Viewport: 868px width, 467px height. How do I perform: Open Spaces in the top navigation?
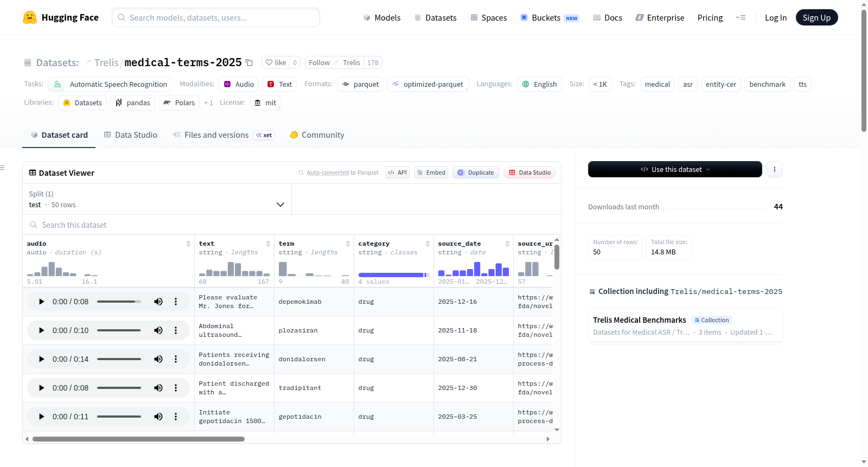[x=488, y=17]
